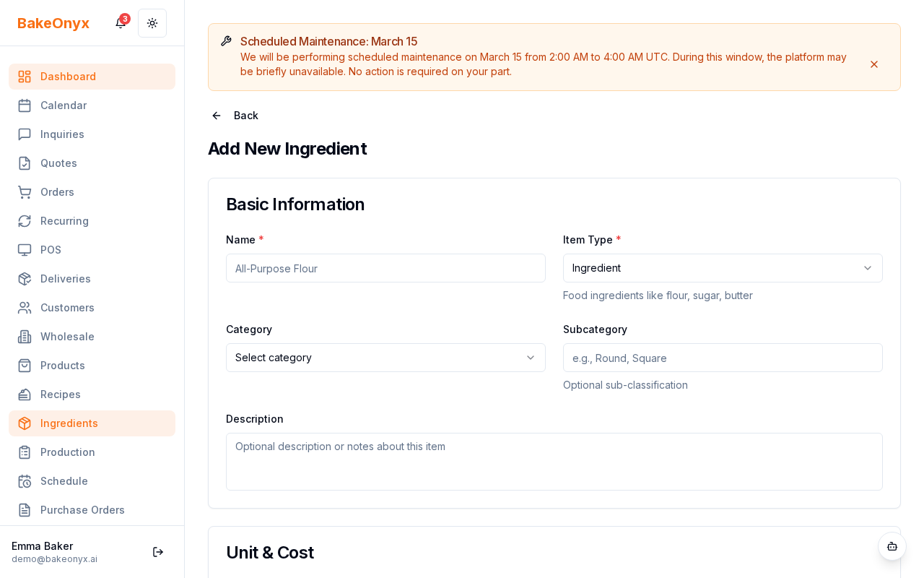Viewport: 924px width, 578px height.
Task: Open the POS section
Action: pos(51,250)
